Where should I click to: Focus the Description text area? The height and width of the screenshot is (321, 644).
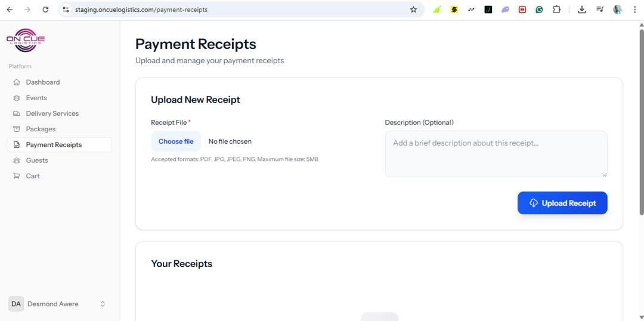click(x=496, y=154)
